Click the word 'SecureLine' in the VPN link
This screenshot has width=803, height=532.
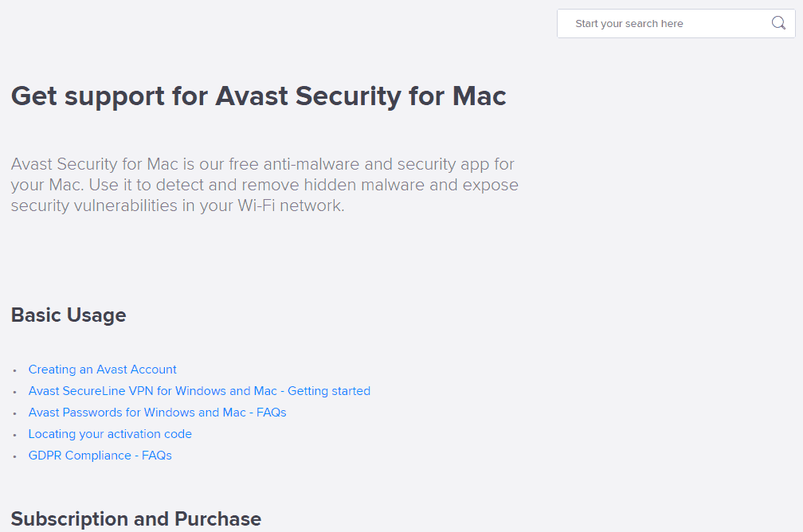point(95,391)
